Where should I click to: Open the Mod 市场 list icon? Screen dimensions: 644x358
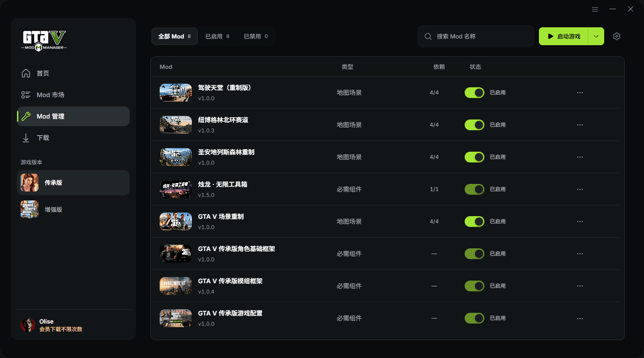click(26, 95)
